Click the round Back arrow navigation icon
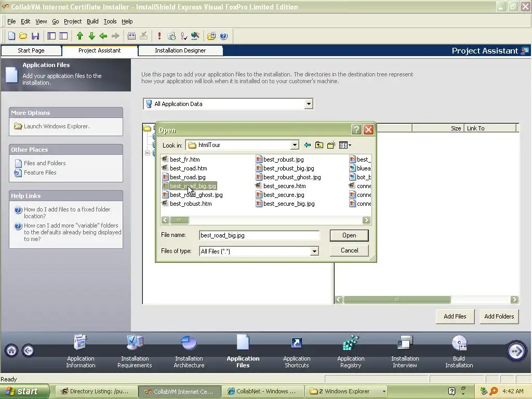 coord(28,351)
